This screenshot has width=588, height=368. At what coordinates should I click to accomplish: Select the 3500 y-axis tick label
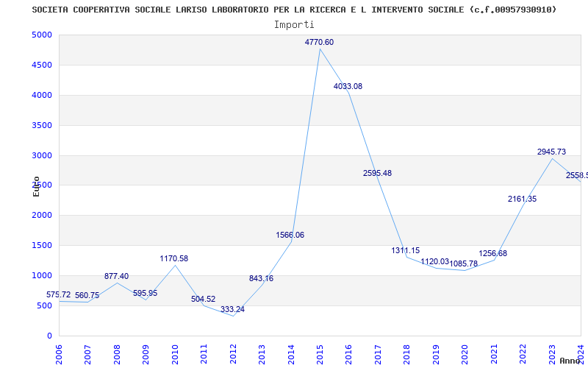(42, 125)
